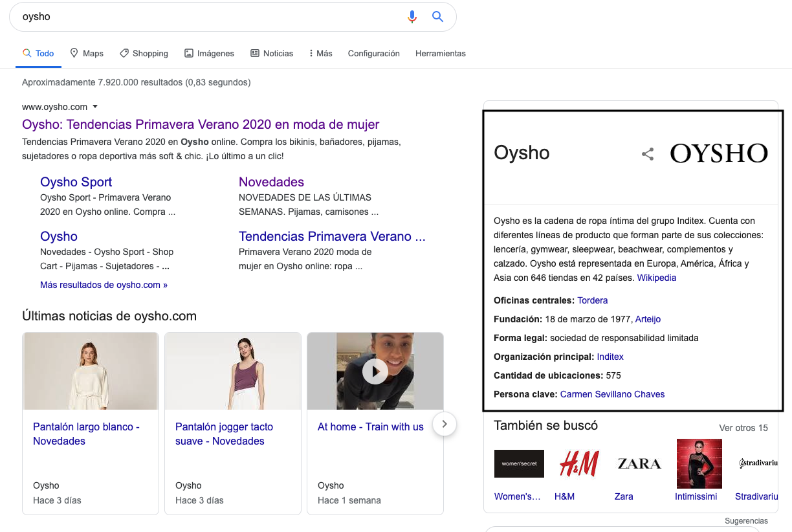Select the Zara logo thumbnail
The image size is (792, 532).
click(x=639, y=463)
